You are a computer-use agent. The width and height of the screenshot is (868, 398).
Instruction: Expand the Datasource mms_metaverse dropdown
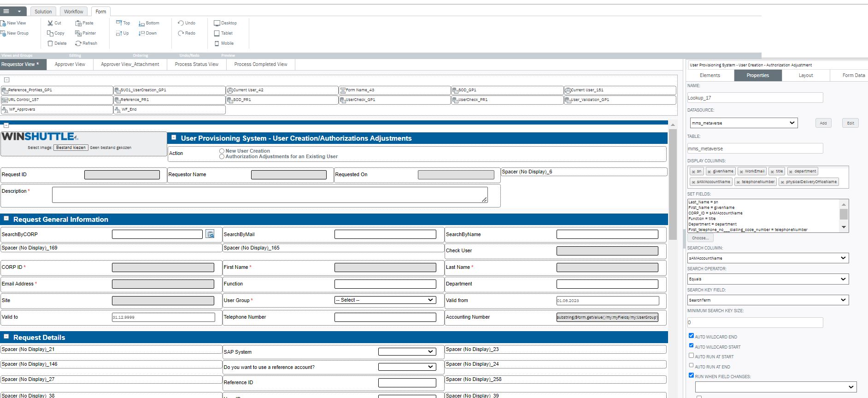(x=744, y=123)
